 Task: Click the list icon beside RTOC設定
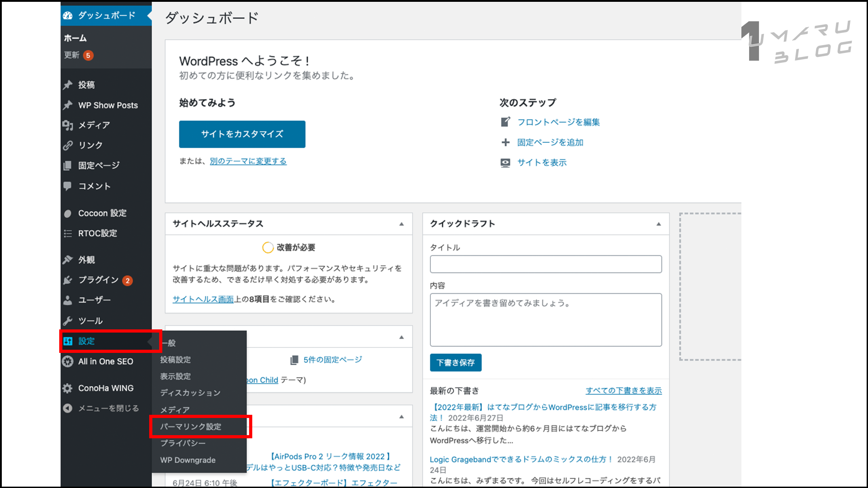68,234
